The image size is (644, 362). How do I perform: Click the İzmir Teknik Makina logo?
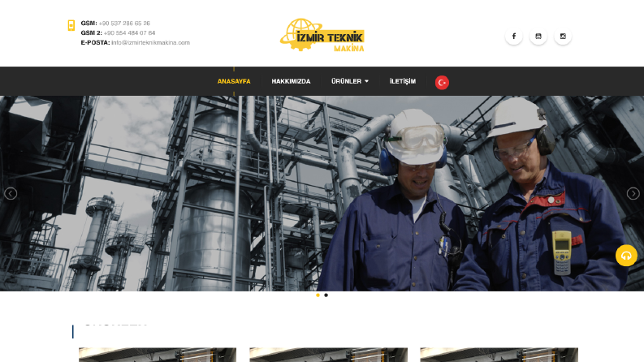[322, 35]
